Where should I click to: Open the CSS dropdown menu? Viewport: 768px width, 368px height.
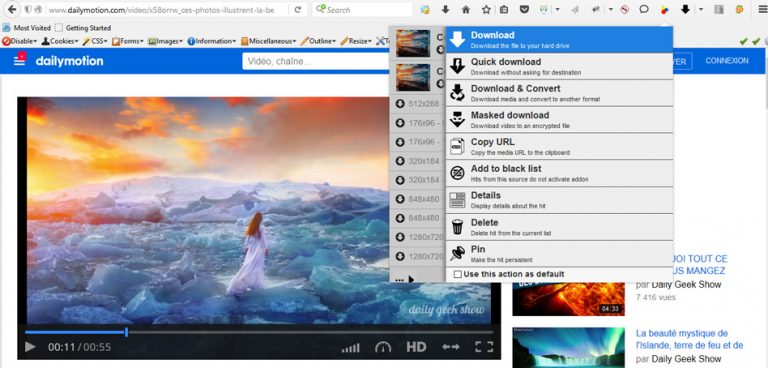[95, 42]
